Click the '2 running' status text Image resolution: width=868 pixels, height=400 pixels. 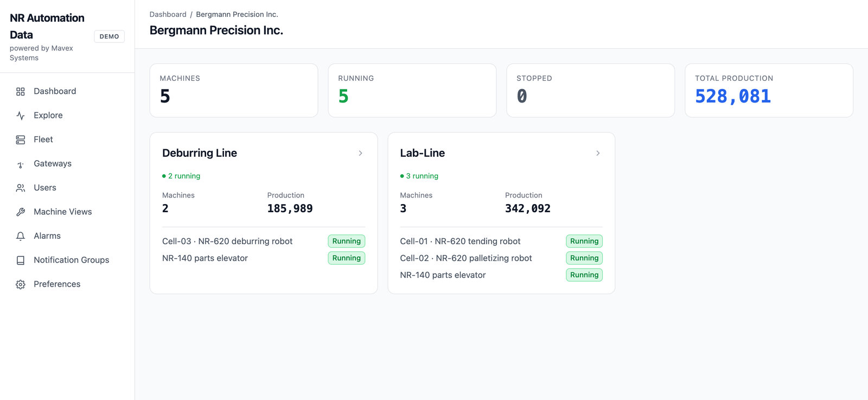184,176
